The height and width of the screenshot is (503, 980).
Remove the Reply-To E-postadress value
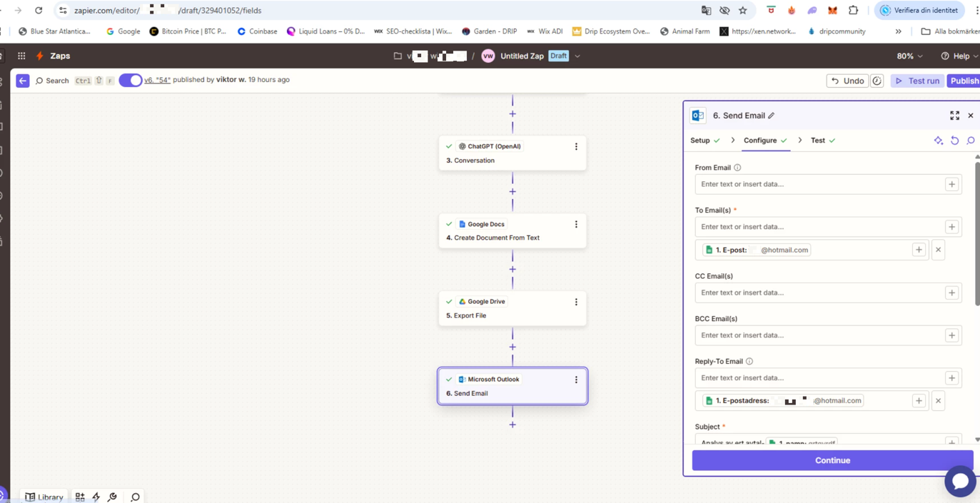coord(938,401)
